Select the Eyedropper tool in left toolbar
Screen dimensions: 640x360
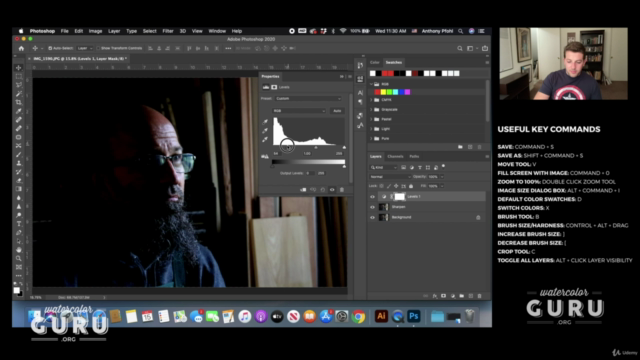[18, 111]
